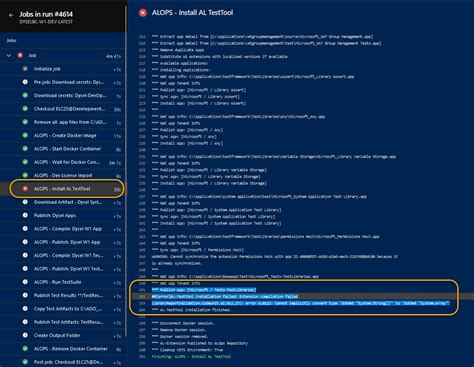Open the Publish Test Results **/TestRes... step

tap(62, 296)
